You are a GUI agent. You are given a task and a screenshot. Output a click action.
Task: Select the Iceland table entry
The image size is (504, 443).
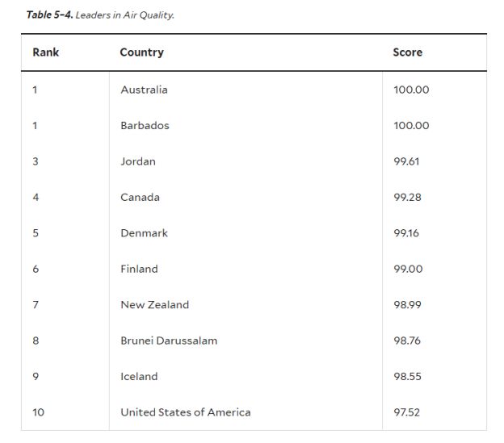[x=139, y=377]
